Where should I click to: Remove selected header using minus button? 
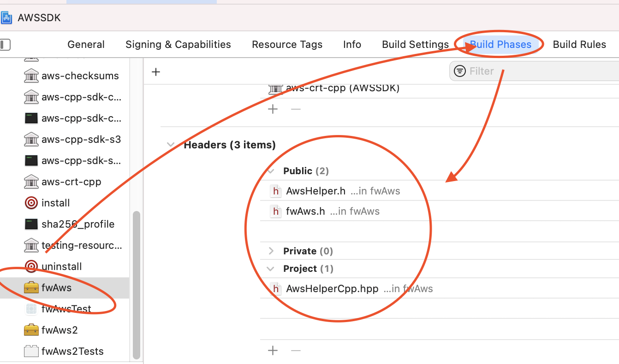296,351
